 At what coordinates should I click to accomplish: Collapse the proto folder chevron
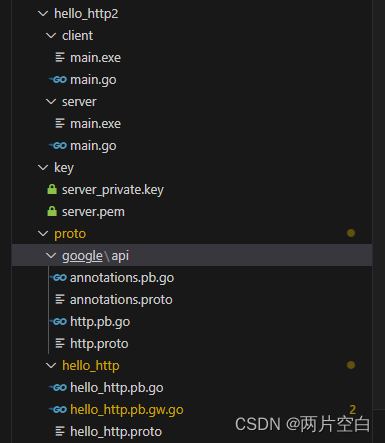43,233
